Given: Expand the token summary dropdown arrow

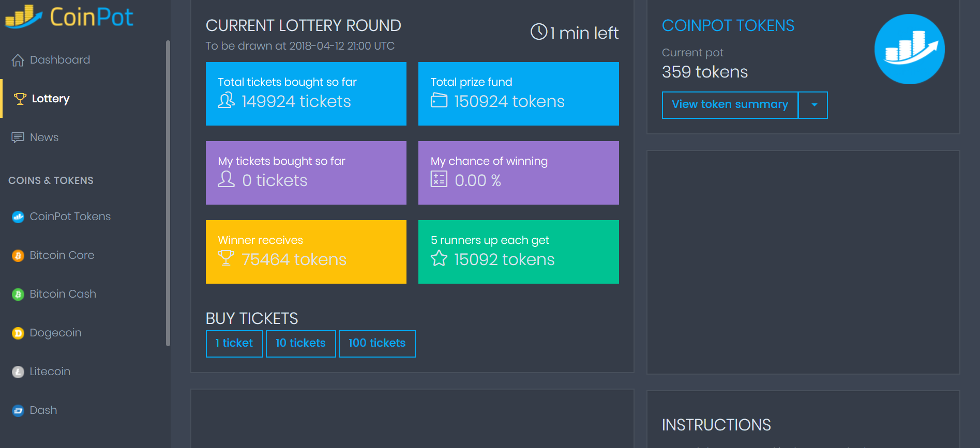Looking at the screenshot, I should 814,105.
